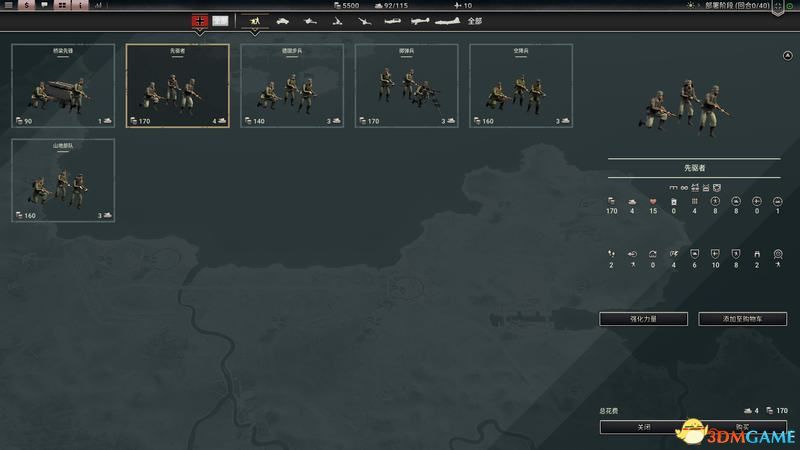Click the 购买 buy button
The width and height of the screenshot is (800, 450).
[x=742, y=427]
